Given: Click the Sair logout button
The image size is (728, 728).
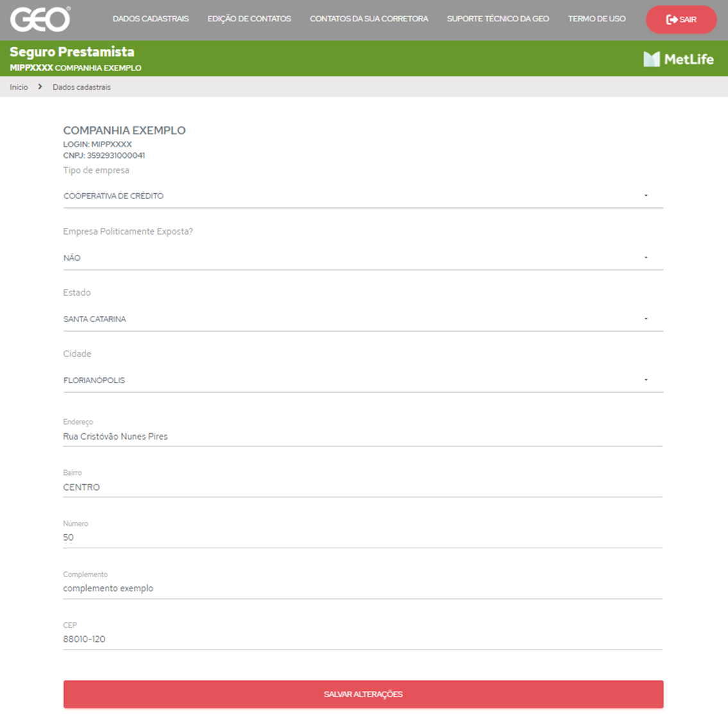Looking at the screenshot, I should tap(681, 19).
